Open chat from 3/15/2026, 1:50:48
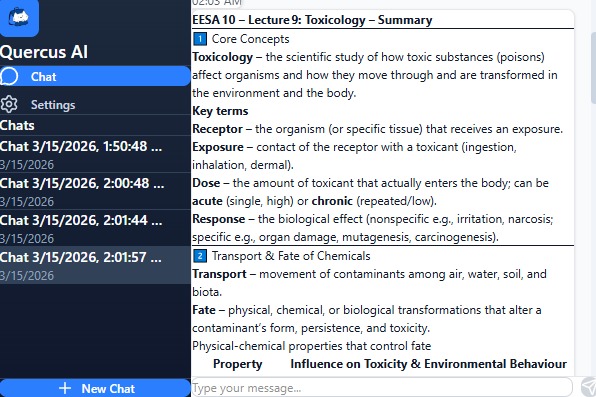Screen dimensions: 596x397 point(95,154)
